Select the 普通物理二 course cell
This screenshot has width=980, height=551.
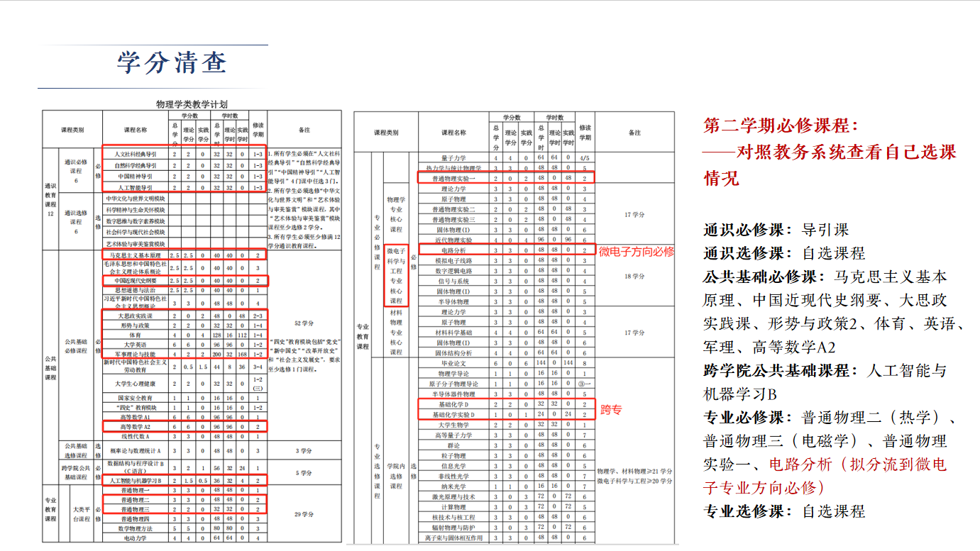[135, 500]
